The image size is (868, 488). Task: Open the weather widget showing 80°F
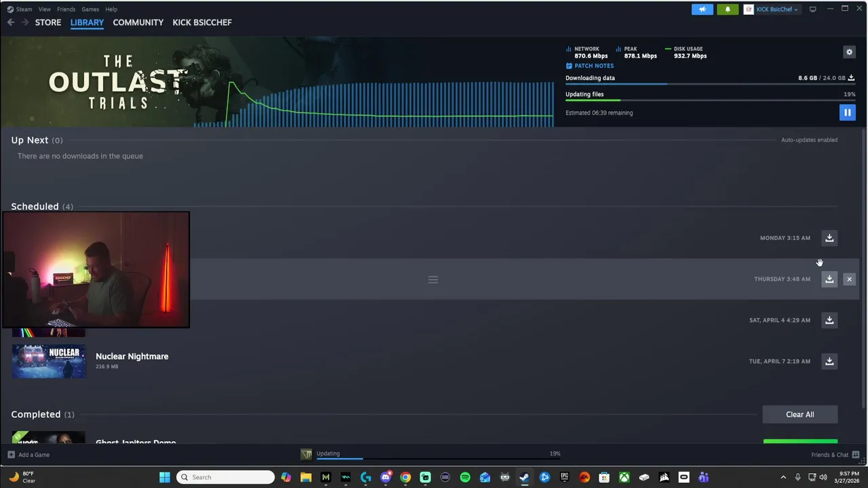coord(24,477)
